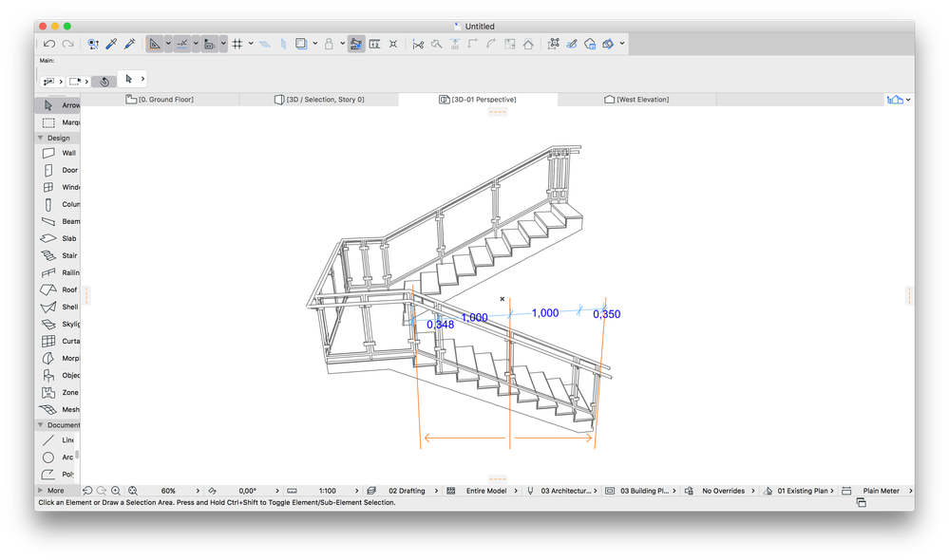This screenshot has height=560, width=949.
Task: Collapse the Design toolbox section
Action: pos(41,138)
